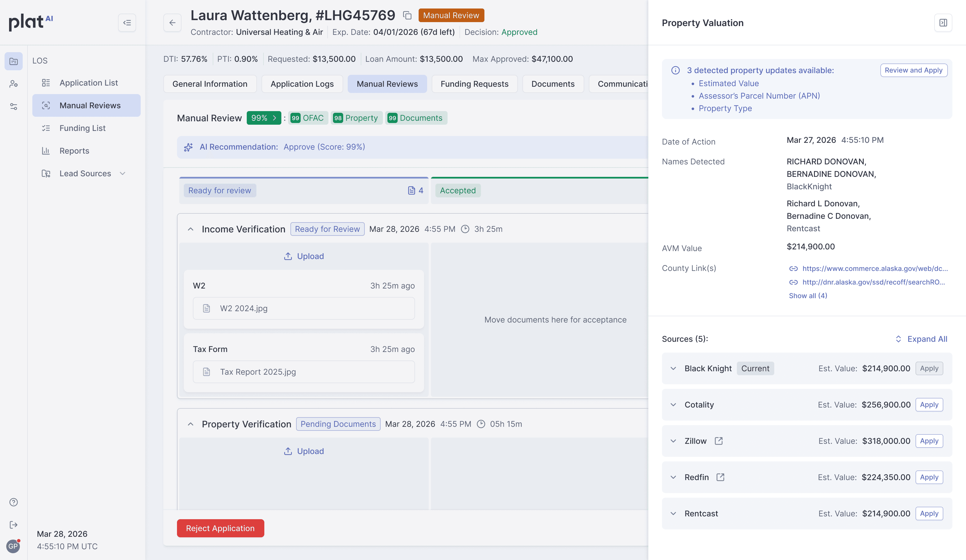Expand the Zillow source row
966x560 pixels.
click(x=673, y=441)
